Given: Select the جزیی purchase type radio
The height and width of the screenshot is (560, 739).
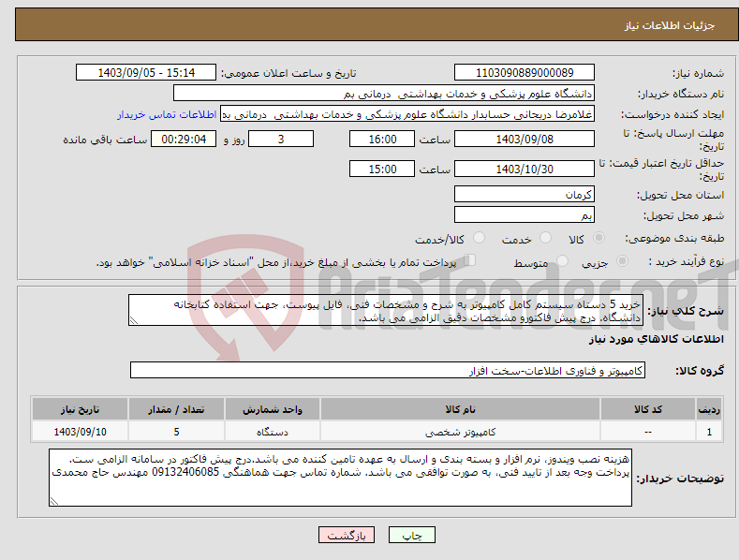Looking at the screenshot, I should coord(622,260).
